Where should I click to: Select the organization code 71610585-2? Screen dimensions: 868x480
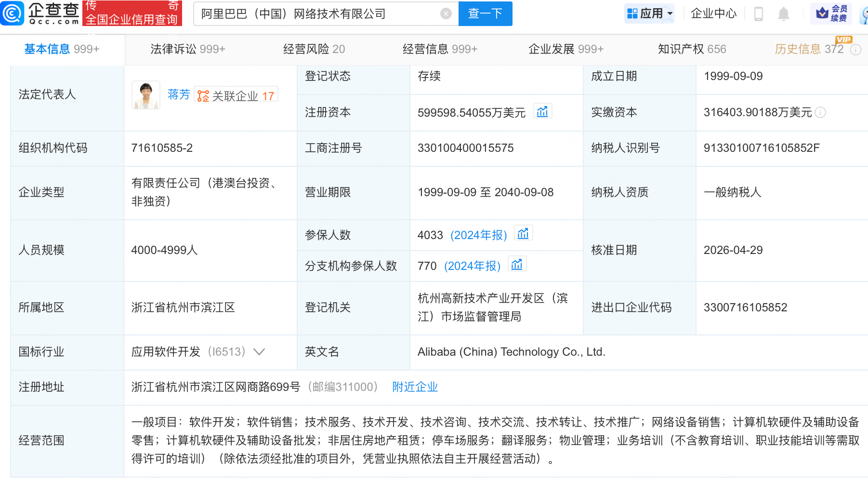click(162, 148)
